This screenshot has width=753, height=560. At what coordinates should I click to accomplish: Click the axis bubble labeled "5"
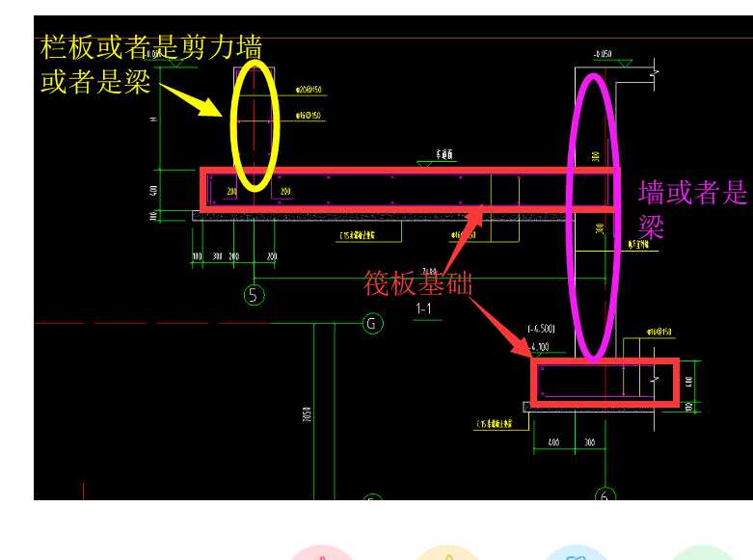click(254, 295)
